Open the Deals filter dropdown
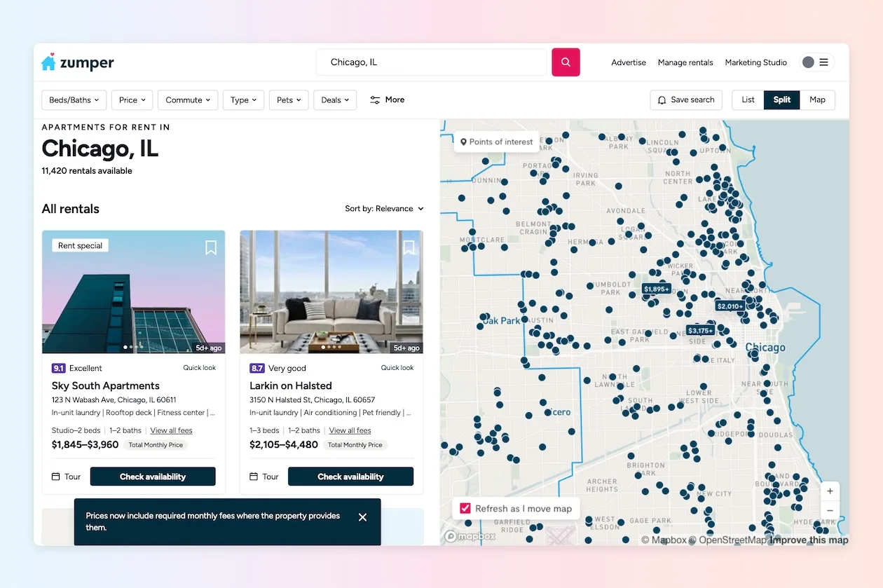The width and height of the screenshot is (883, 588). point(335,100)
